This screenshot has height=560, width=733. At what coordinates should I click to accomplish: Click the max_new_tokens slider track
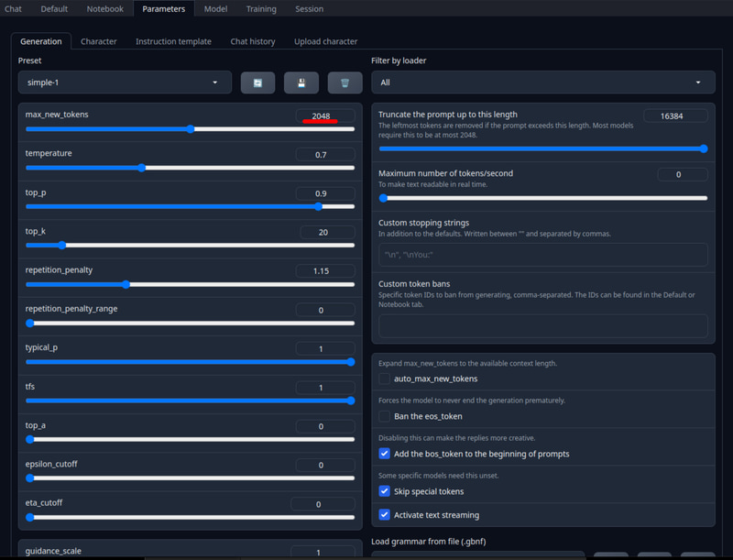(191, 129)
